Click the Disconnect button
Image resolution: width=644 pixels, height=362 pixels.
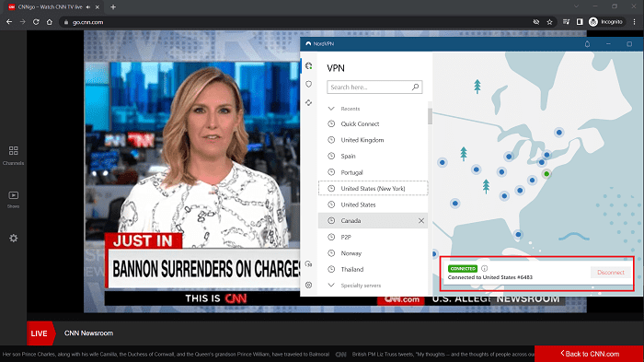[611, 273]
